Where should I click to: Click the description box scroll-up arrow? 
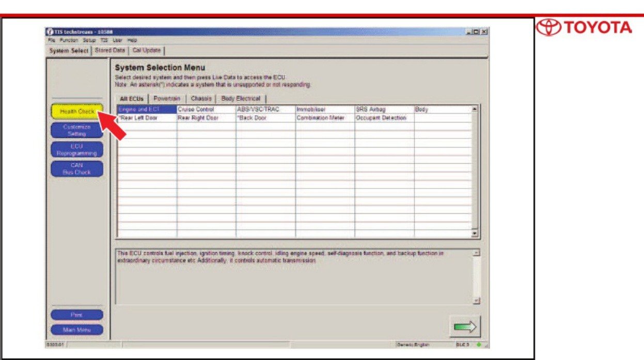tap(477, 253)
